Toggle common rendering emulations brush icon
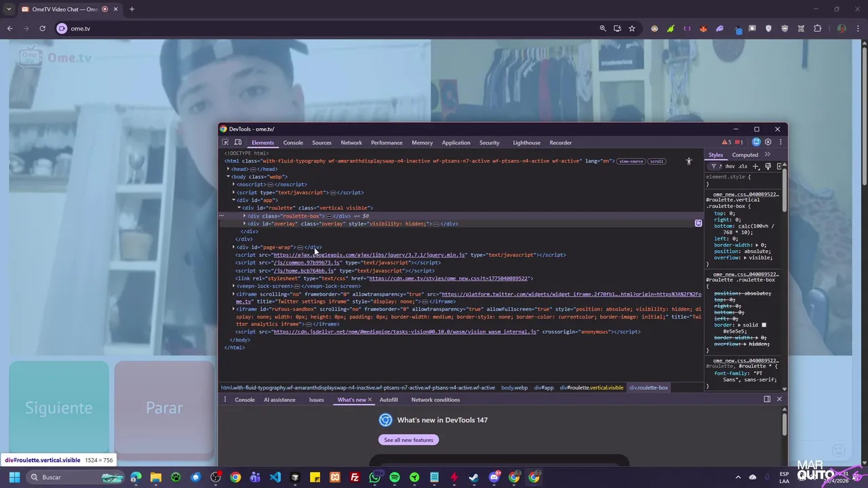868x488 pixels. [x=768, y=166]
